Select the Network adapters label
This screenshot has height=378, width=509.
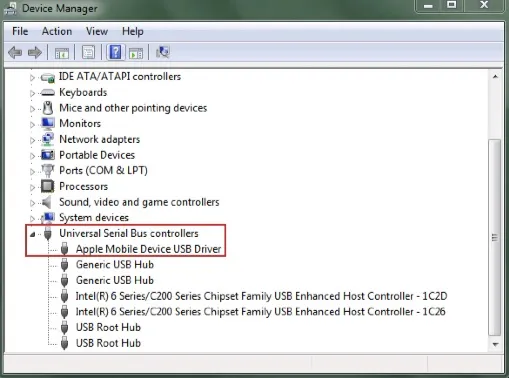tap(99, 139)
